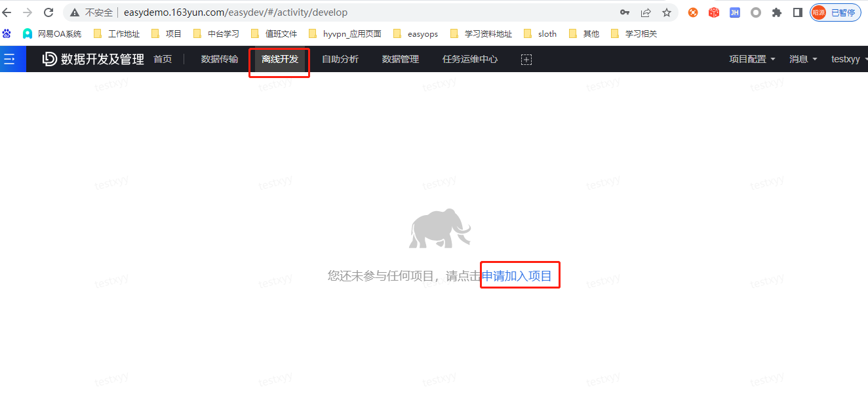Switch to the 数据传输 tab
This screenshot has height=400, width=868.
point(219,58)
